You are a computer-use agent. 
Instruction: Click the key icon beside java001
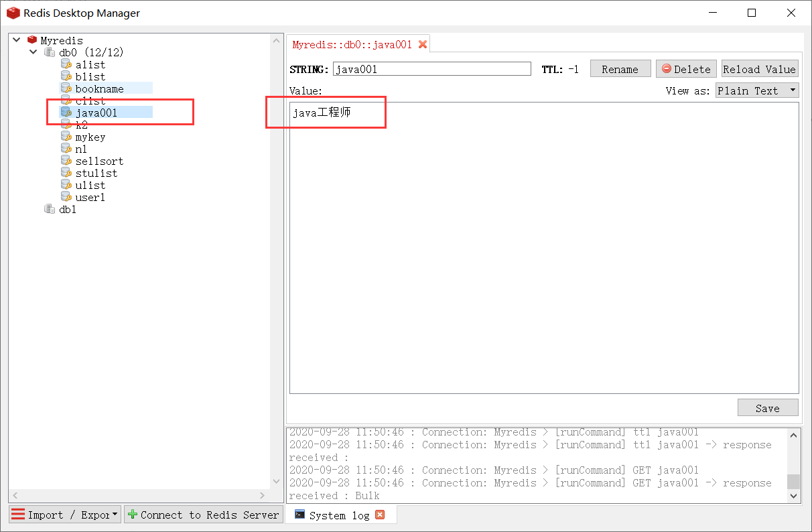[66, 113]
